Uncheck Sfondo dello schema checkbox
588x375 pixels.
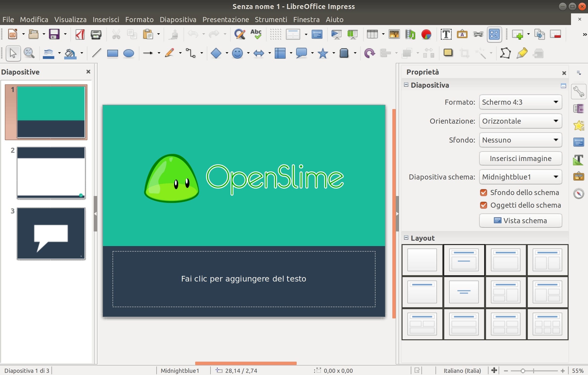(484, 193)
